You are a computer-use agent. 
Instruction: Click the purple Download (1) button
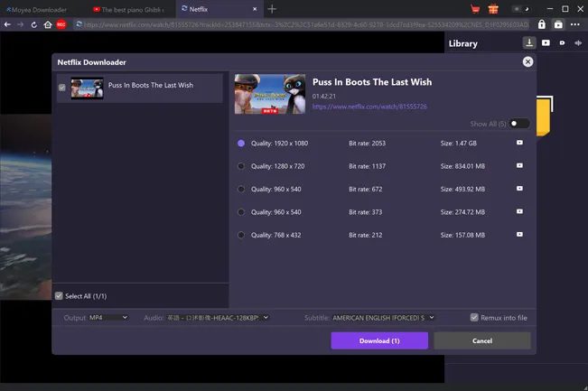click(x=379, y=340)
